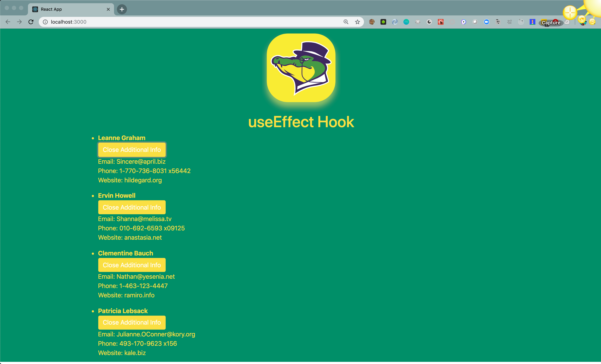601x364 pixels.
Task: Close additional info for Leanne Graham
Action: click(132, 150)
